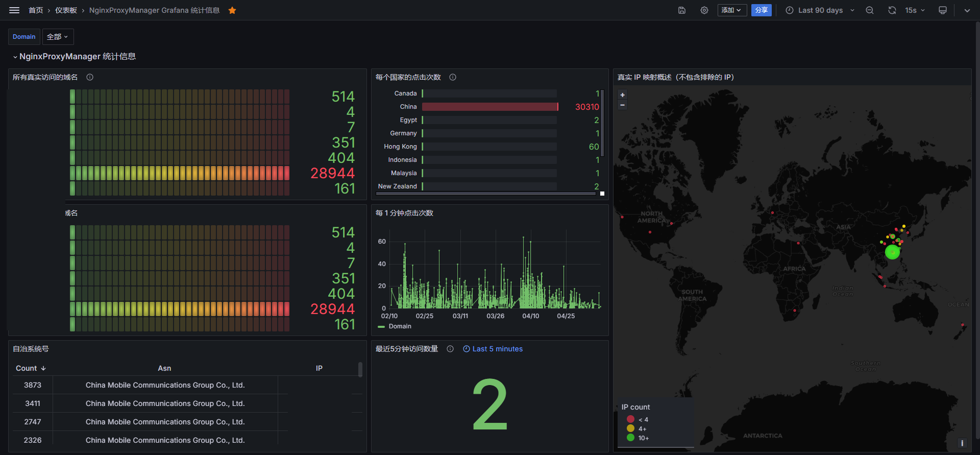Screen dimensions: 980x455
Task: Click the New Zealand country row label
Action: (397, 186)
